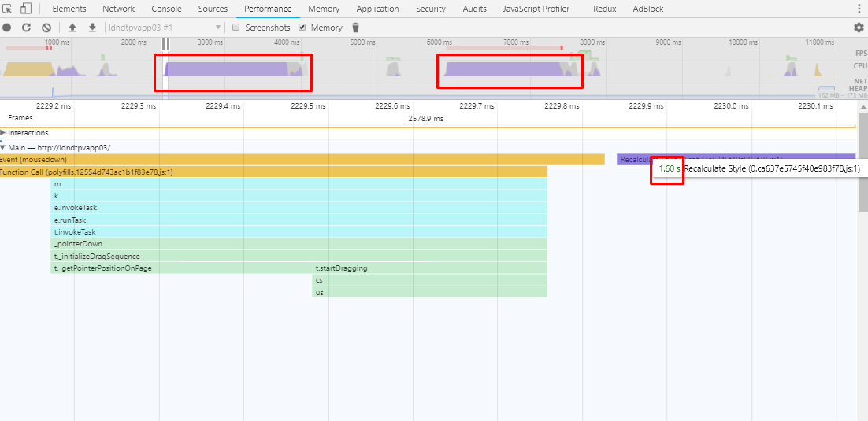Open the ldndtpvapp03 #1 recording dropdown

pyautogui.click(x=165, y=28)
